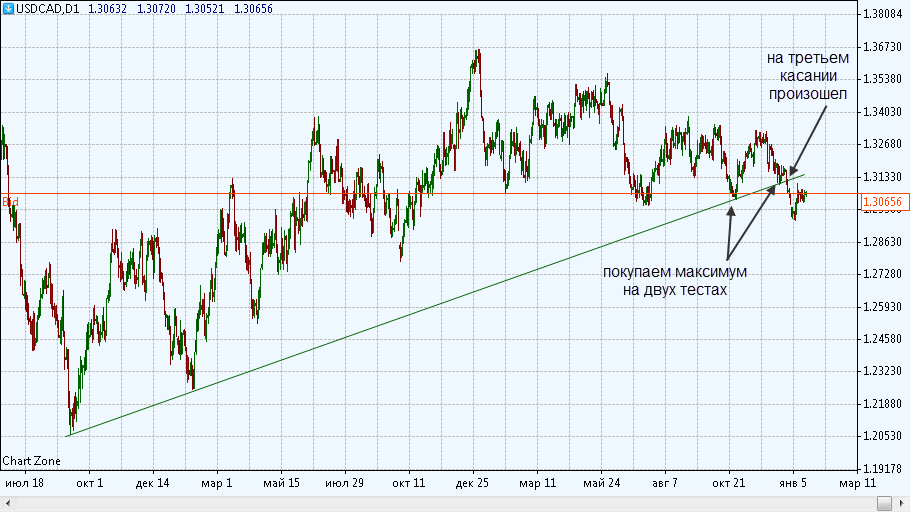Click price level 1.25930 on the axis
Image resolution: width=910 pixels, height=512 pixels.
(x=883, y=306)
